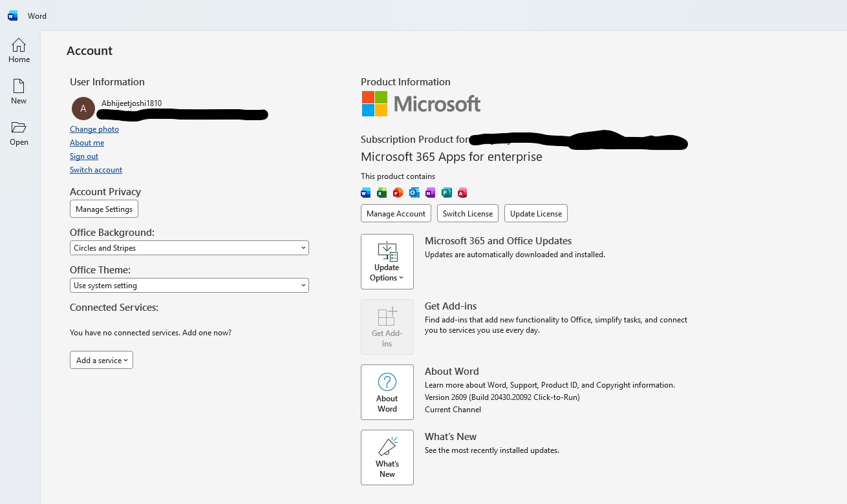The image size is (847, 504).
Task: Click the Switch account link
Action: (96, 170)
